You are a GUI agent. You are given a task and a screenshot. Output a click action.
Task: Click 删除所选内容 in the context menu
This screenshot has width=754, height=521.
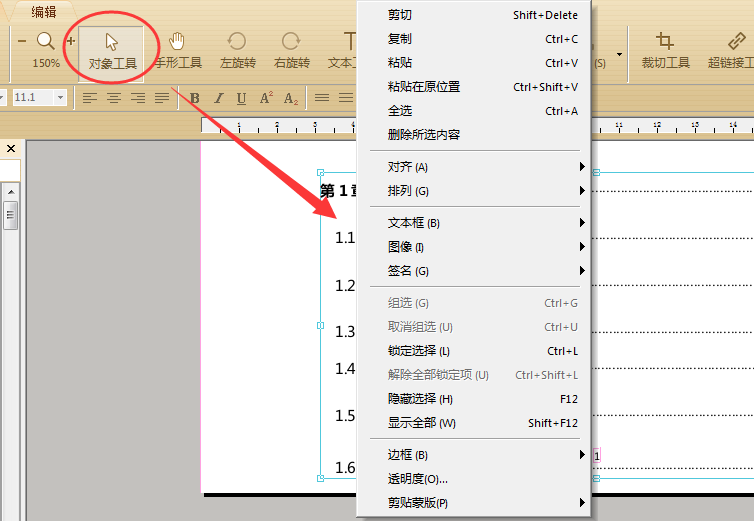(x=424, y=135)
